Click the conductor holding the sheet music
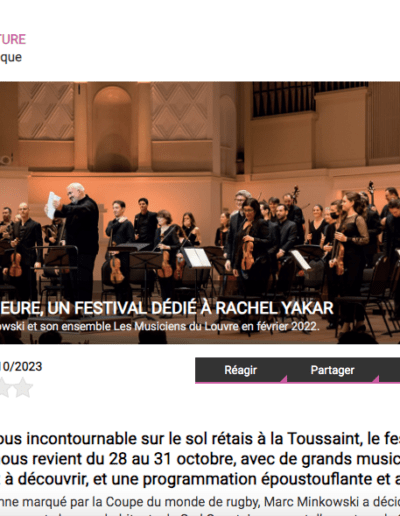Viewport: 400px width, 516px height. [75, 241]
